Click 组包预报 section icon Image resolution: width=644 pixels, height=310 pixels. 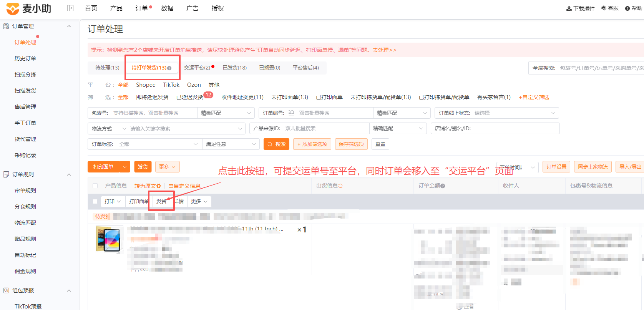6,290
